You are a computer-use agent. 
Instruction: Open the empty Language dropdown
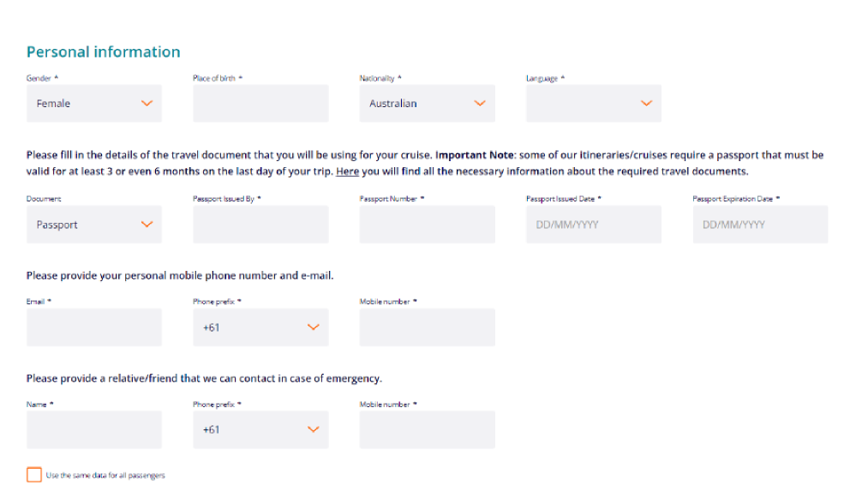593,104
